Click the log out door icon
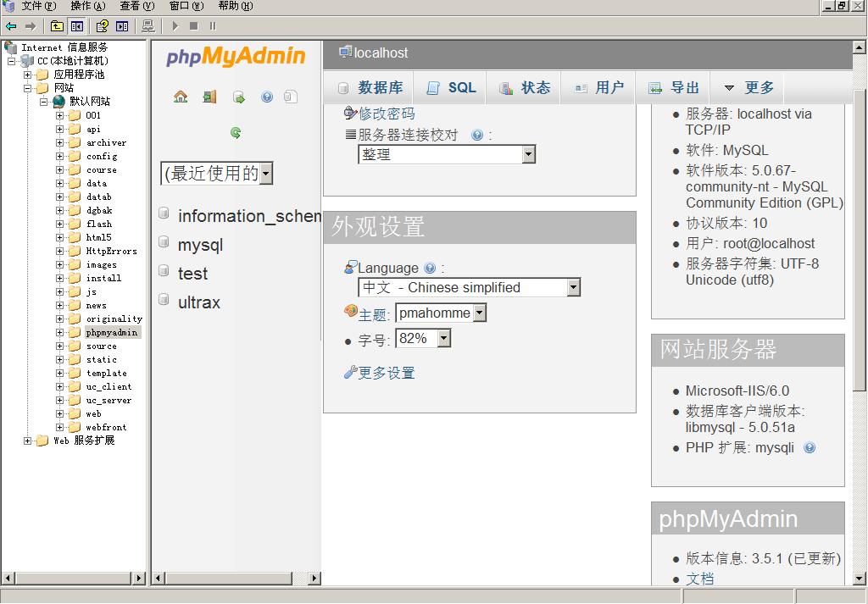Screen dimensions: 868x604 (209, 97)
